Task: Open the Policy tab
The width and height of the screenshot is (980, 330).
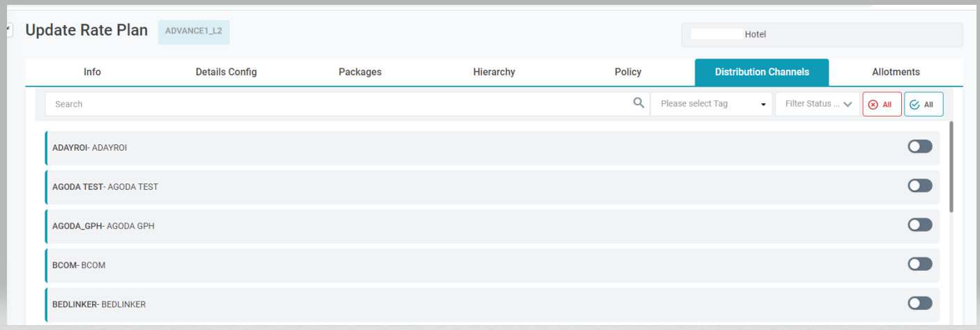Action: click(628, 72)
